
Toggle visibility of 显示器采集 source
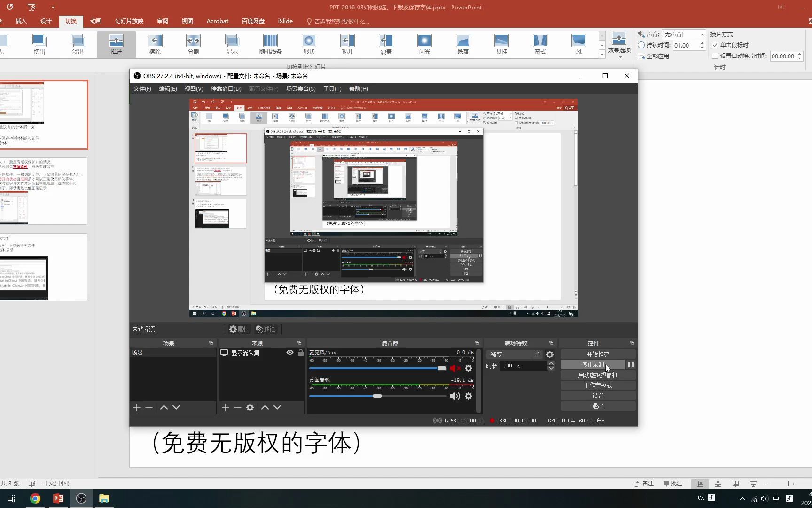click(x=290, y=352)
